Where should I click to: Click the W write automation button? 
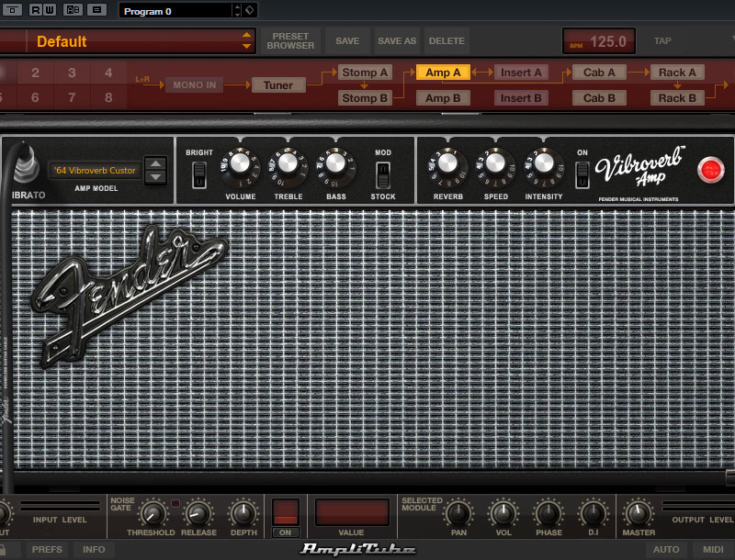tap(50, 9)
